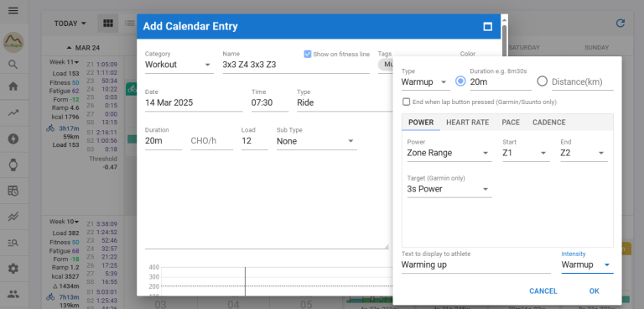
Task: Open the Start zone Z1 dropdown
Action: [526, 153]
